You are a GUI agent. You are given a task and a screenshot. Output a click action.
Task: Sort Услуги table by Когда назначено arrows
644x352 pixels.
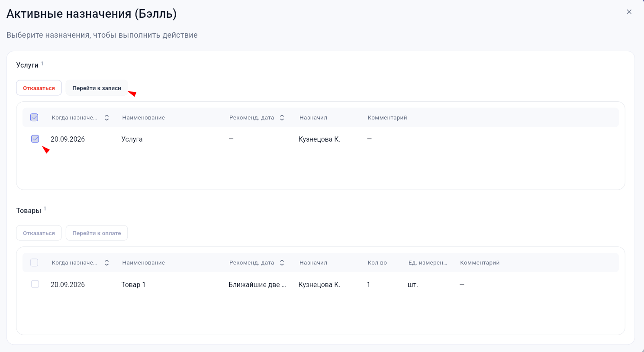[107, 118]
